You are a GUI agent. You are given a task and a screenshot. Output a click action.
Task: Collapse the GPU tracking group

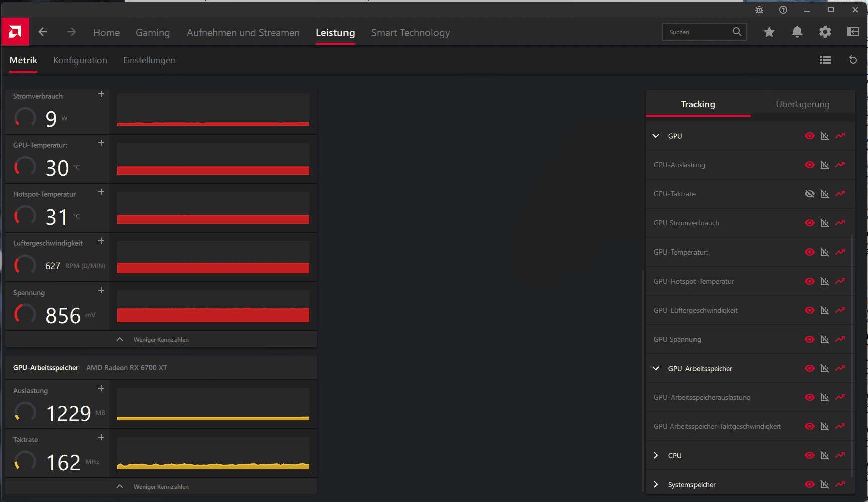click(656, 136)
